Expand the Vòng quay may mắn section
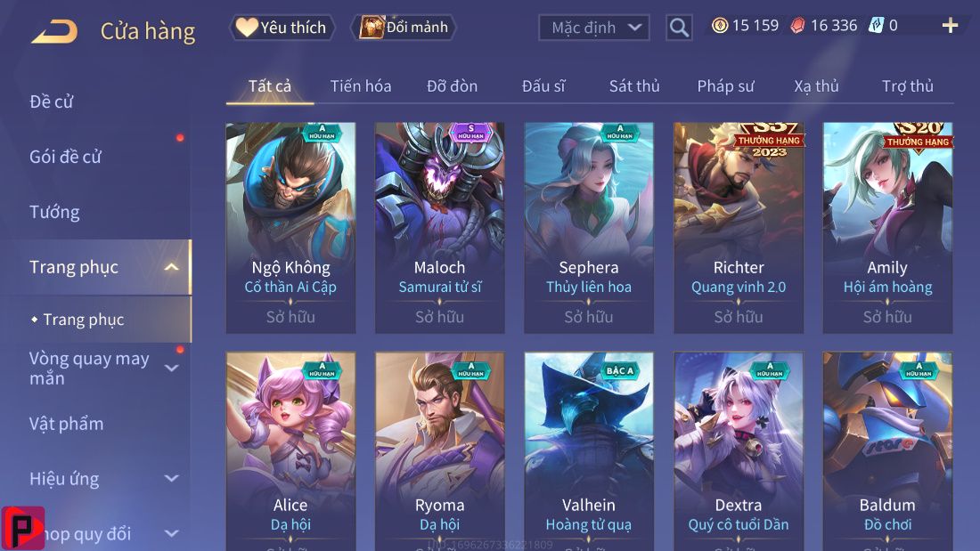Viewport: 980px width, 551px height. point(171,369)
